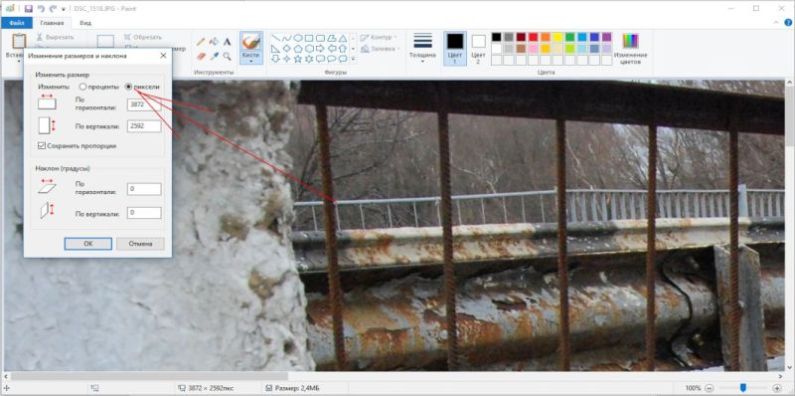Choose the rectangle shape
The height and width of the screenshot is (396, 795).
[x=309, y=38]
